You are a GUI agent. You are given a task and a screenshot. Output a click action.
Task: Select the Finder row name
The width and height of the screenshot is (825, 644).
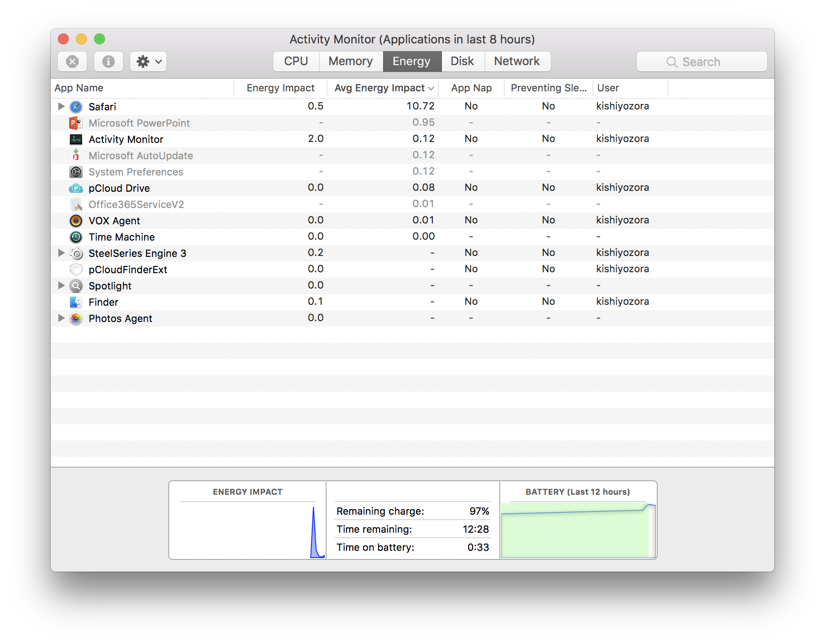[103, 302]
